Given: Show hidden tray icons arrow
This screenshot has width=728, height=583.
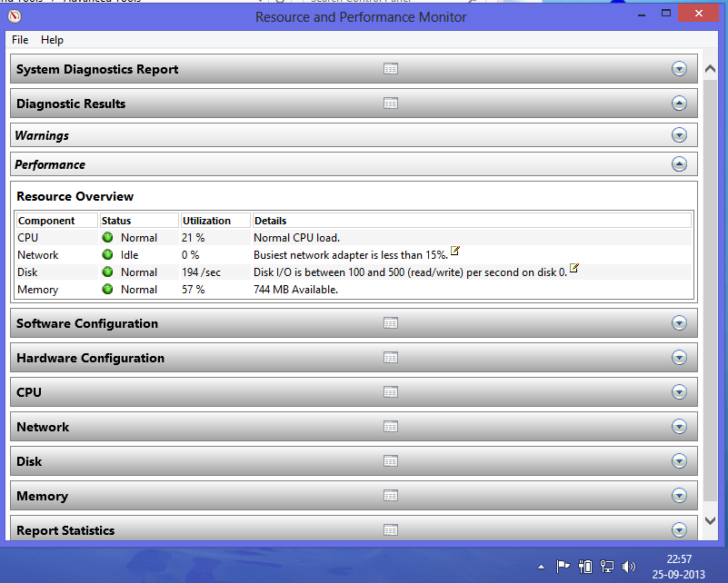Looking at the screenshot, I should (x=541, y=567).
